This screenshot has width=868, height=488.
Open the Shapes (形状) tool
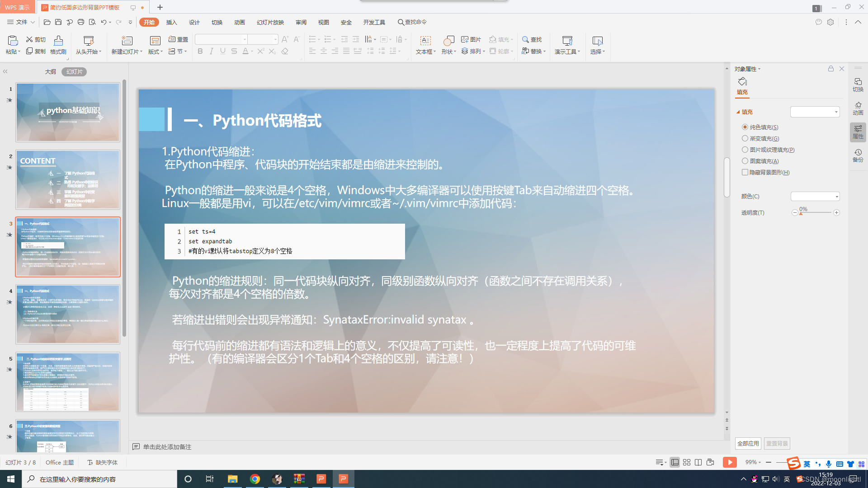448,41
